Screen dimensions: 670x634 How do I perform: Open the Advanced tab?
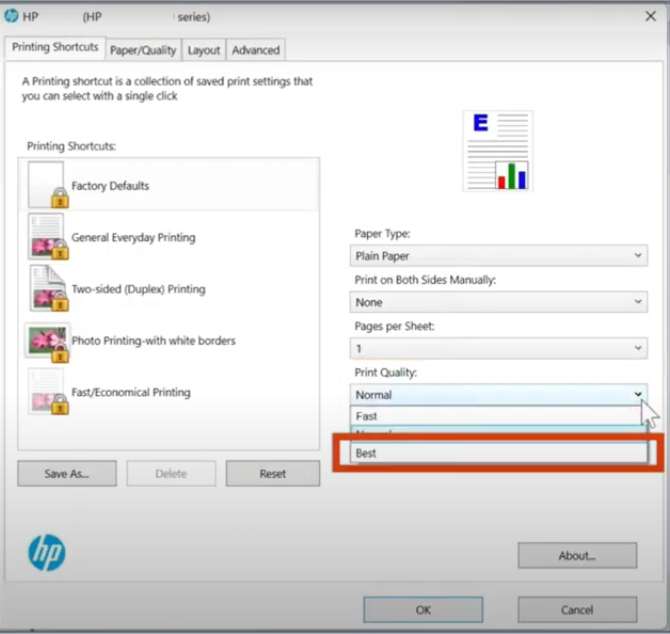click(x=256, y=50)
